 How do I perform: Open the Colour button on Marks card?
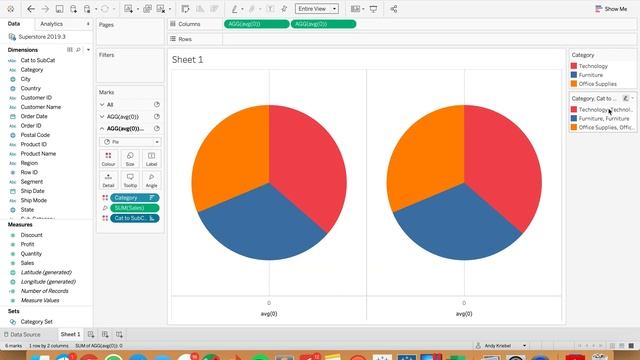tap(108, 159)
